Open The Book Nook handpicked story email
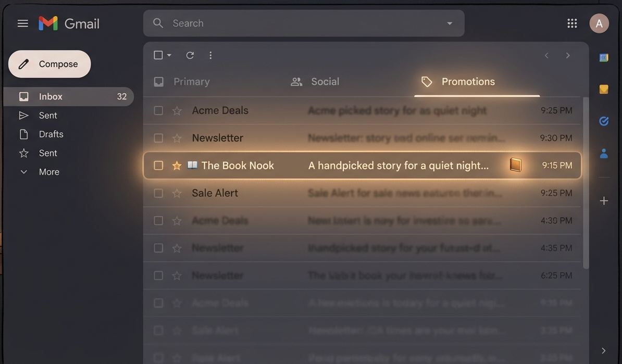Screen dimensions: 622x364 point(362,166)
